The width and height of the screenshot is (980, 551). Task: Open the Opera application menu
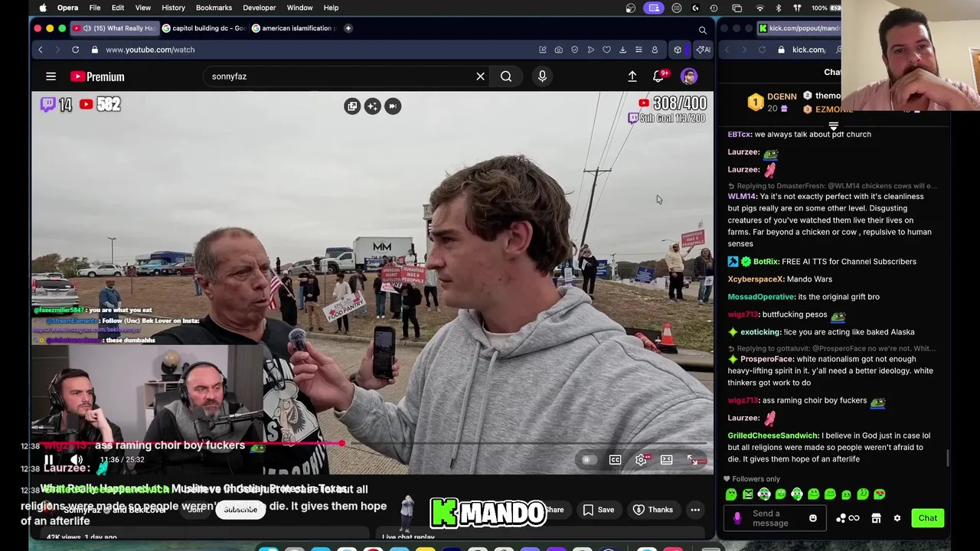point(67,8)
